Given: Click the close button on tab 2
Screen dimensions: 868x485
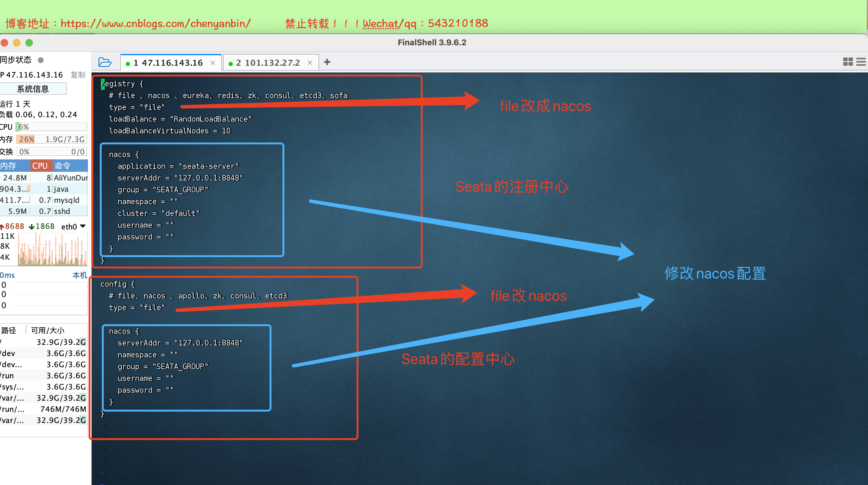Looking at the screenshot, I should tap(311, 62).
